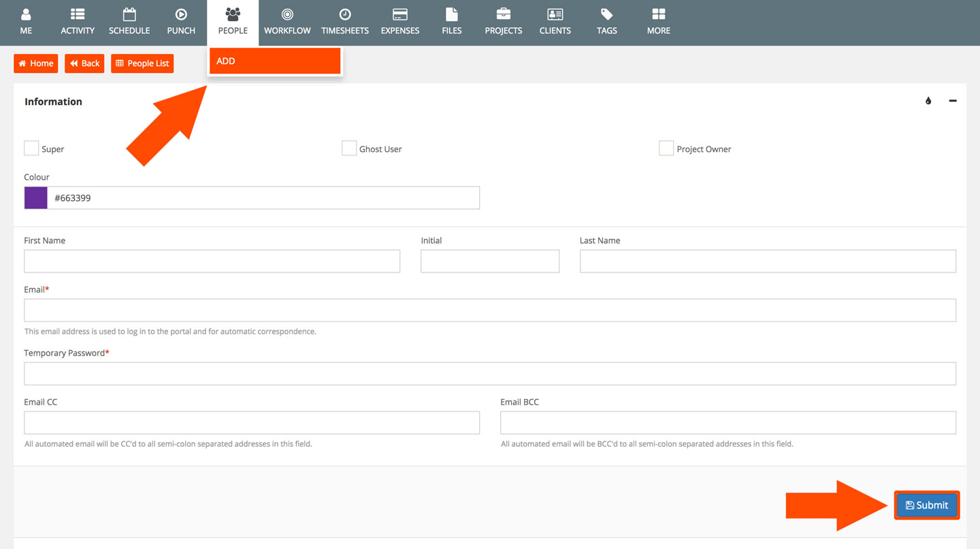Focus the Initial field
Screen dimensions: 980x549
(490, 262)
